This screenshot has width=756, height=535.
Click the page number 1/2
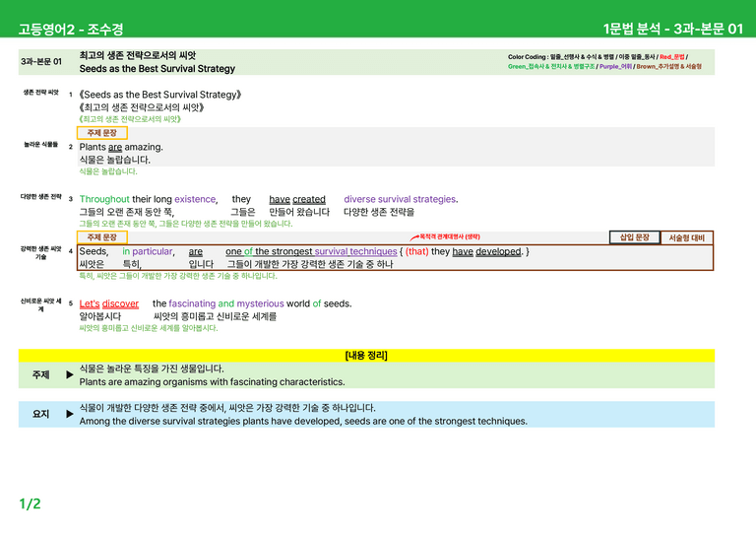click(30, 504)
